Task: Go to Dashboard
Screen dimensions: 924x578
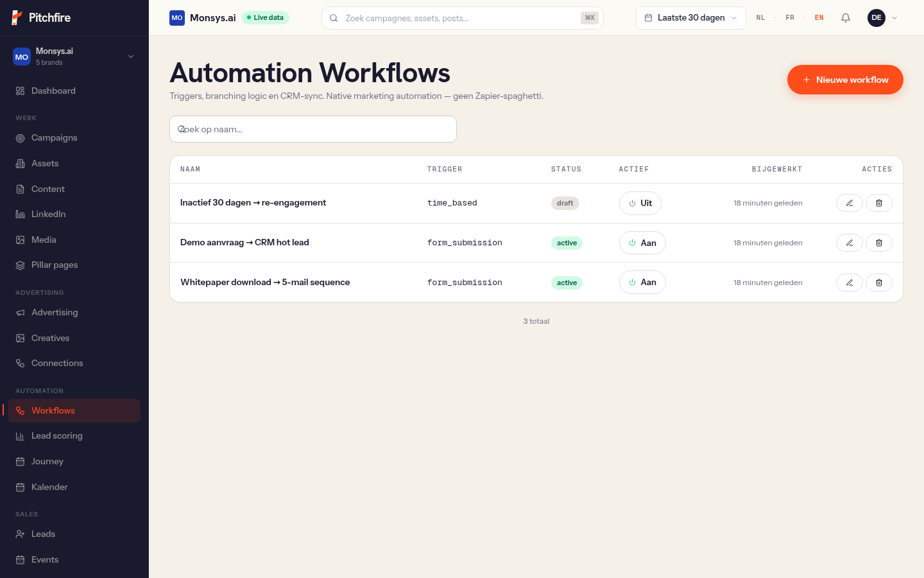Action: [74, 91]
